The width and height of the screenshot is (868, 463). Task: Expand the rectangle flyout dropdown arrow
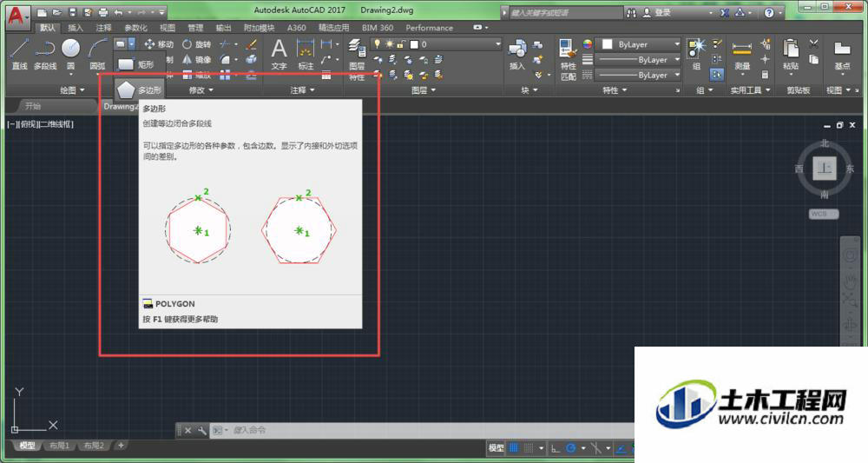[132, 43]
